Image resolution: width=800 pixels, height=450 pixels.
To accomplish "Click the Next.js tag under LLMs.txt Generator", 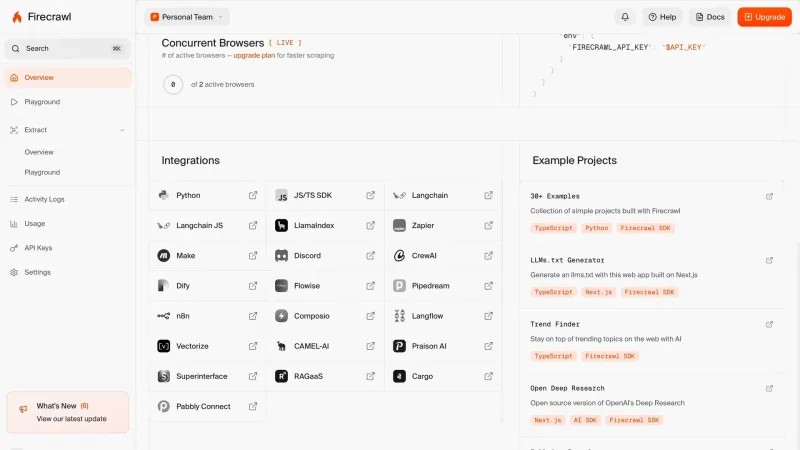I will pos(598,292).
